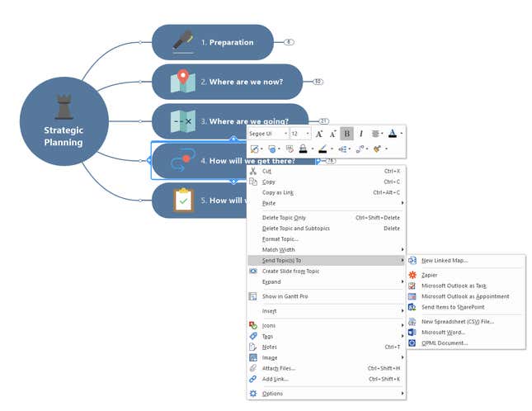Open fill color dropdown arrow
532x411 pixels.
pyautogui.click(x=313, y=149)
